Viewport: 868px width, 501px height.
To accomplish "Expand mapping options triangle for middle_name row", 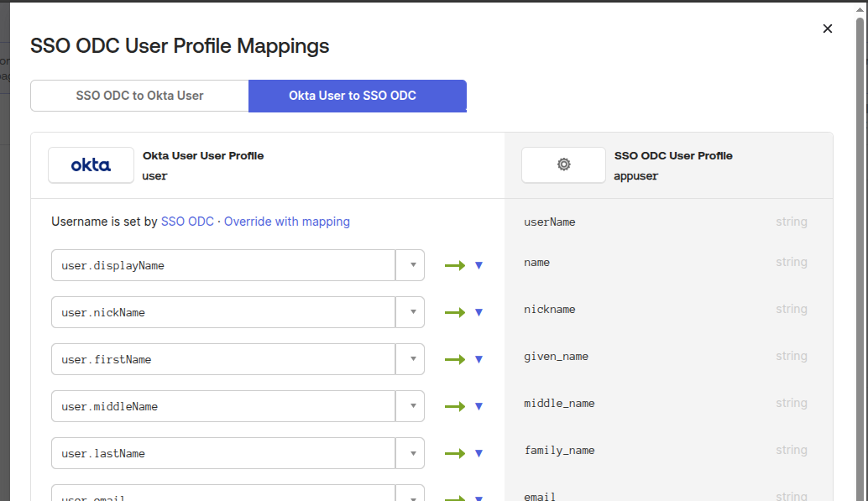I will pyautogui.click(x=478, y=407).
